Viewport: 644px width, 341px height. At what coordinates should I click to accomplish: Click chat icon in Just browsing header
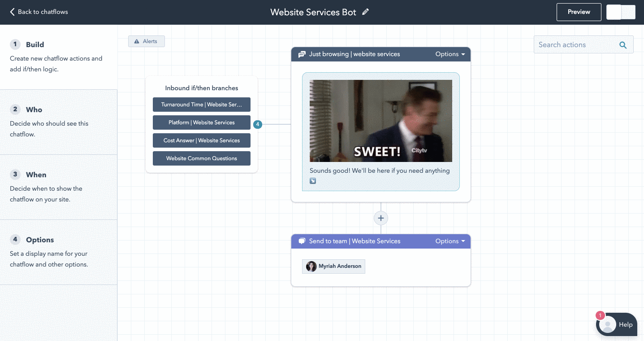[x=302, y=54]
